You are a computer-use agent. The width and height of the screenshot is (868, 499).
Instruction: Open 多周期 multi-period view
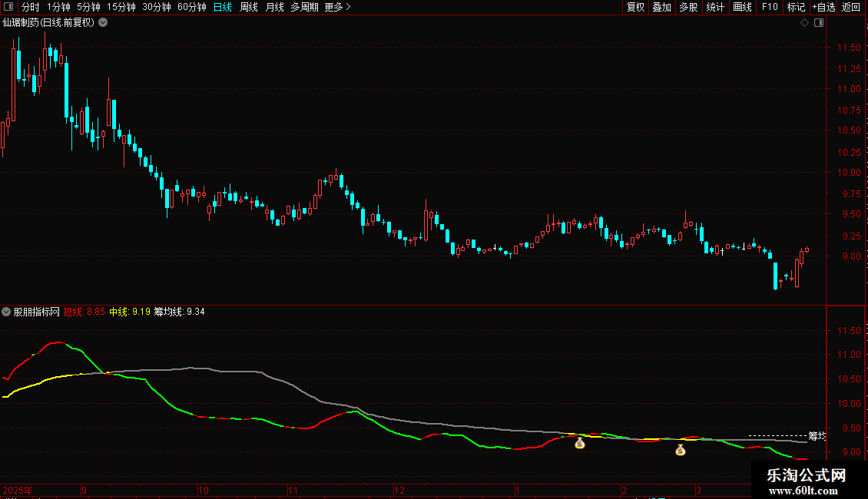(x=304, y=7)
